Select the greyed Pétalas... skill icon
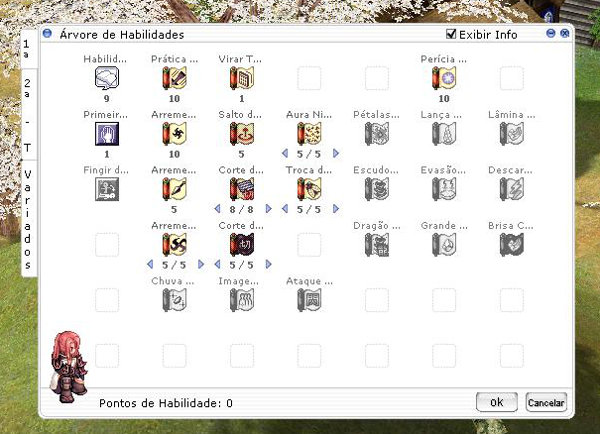 [377, 134]
